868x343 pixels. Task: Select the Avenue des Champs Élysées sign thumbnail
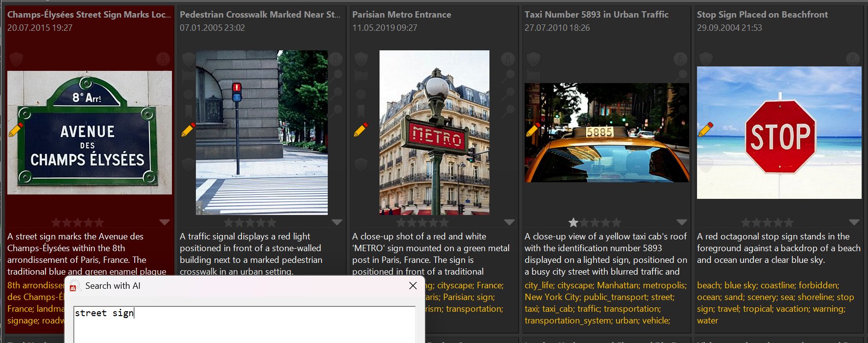coord(89,132)
